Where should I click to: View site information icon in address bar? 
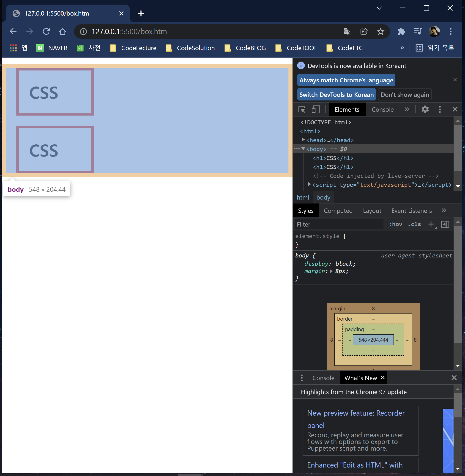pyautogui.click(x=83, y=32)
